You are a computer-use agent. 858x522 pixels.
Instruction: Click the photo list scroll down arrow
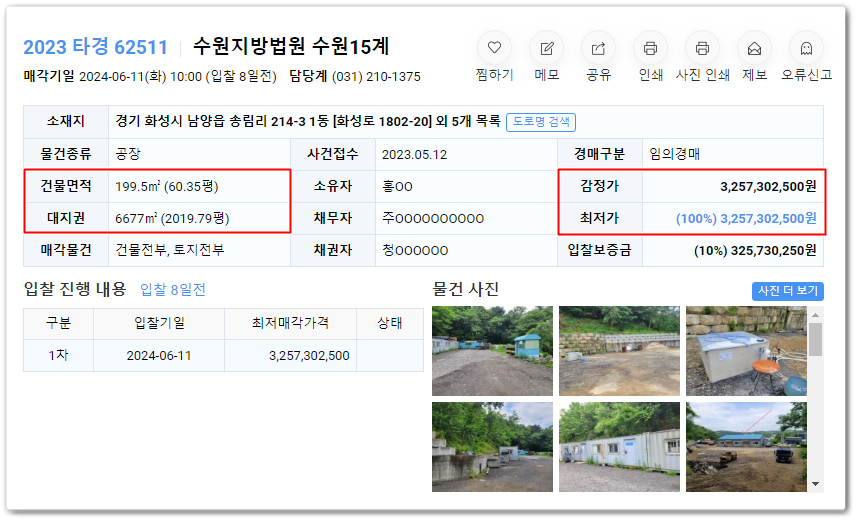[815, 484]
